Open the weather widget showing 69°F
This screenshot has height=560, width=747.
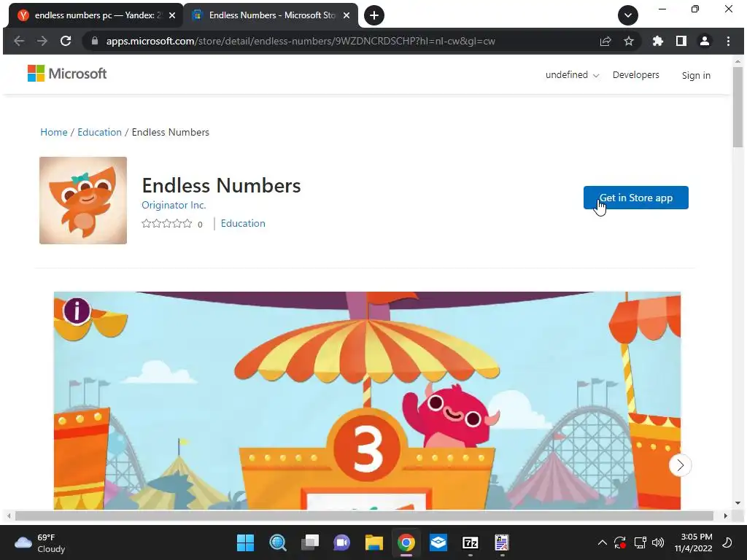click(40, 542)
